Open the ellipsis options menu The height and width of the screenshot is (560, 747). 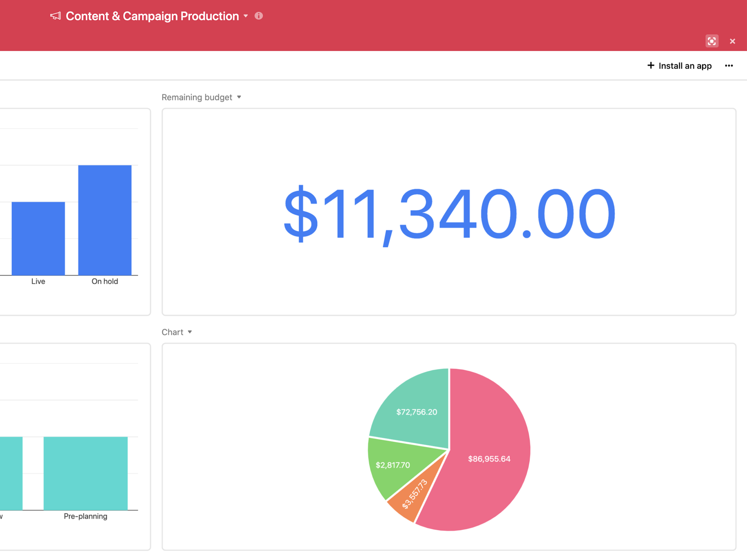click(x=729, y=66)
